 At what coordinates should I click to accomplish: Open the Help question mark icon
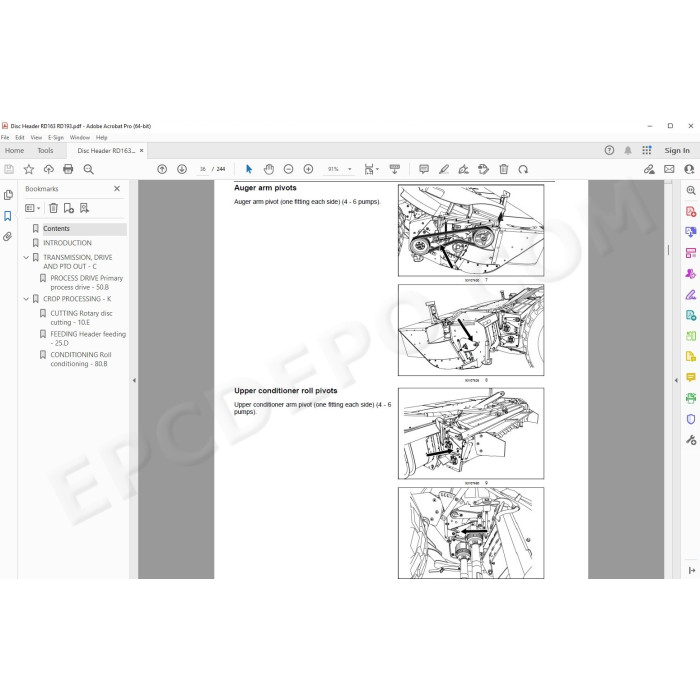[x=609, y=150]
